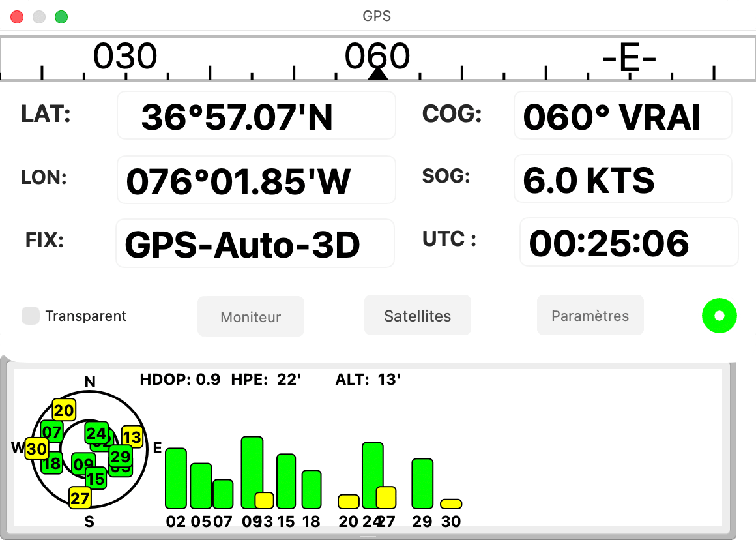Select satellite 07 marker in sky view
The height and width of the screenshot is (540, 756).
[51, 432]
